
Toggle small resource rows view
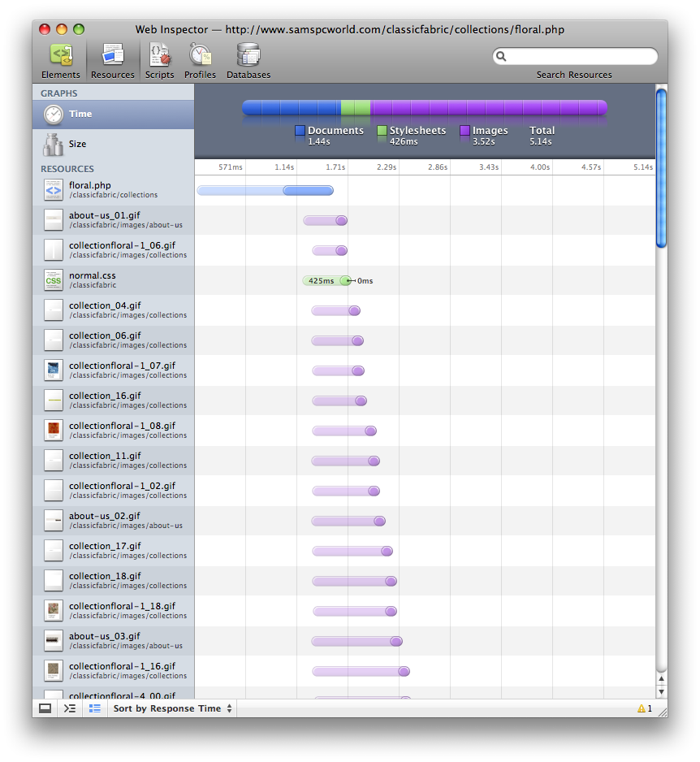95,708
